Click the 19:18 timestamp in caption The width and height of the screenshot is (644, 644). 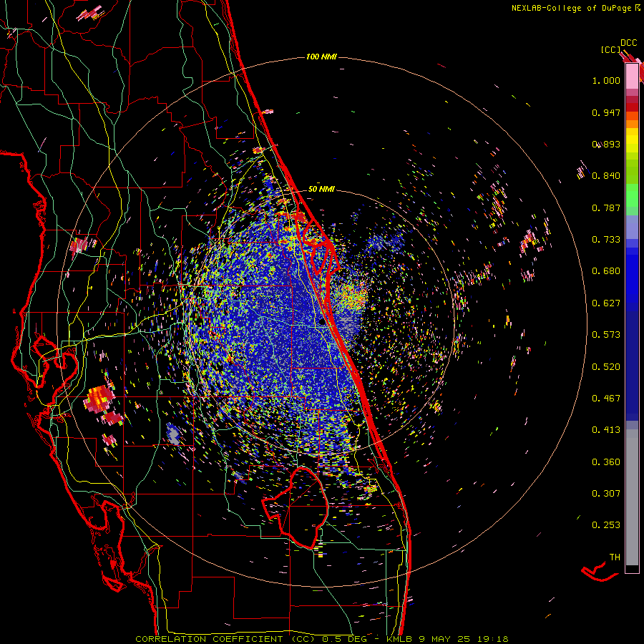[x=492, y=639]
